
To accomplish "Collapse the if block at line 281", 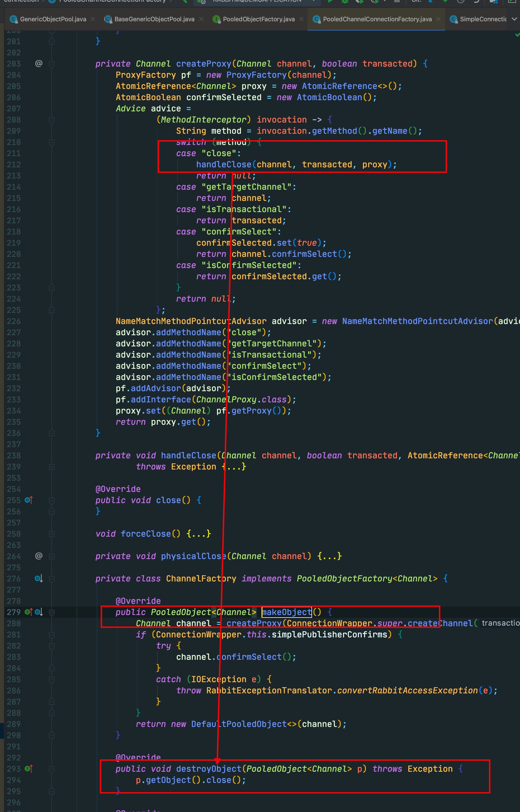I will coord(52,635).
